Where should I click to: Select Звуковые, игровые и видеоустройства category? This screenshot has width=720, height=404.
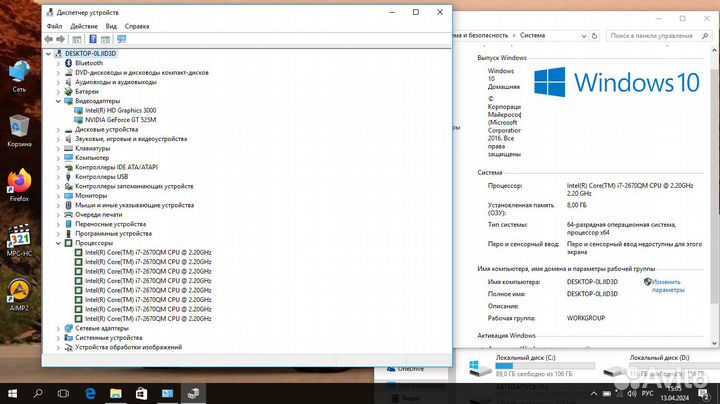(131, 139)
